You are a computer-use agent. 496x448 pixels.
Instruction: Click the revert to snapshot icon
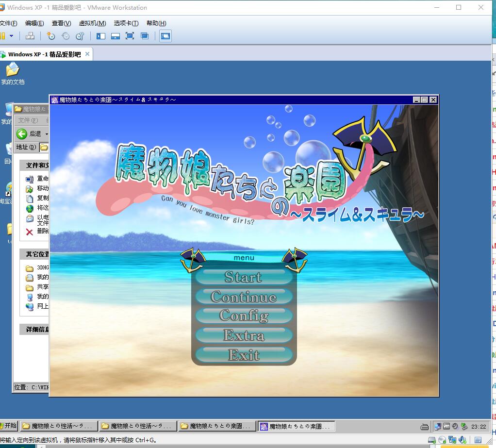pyautogui.click(x=66, y=36)
